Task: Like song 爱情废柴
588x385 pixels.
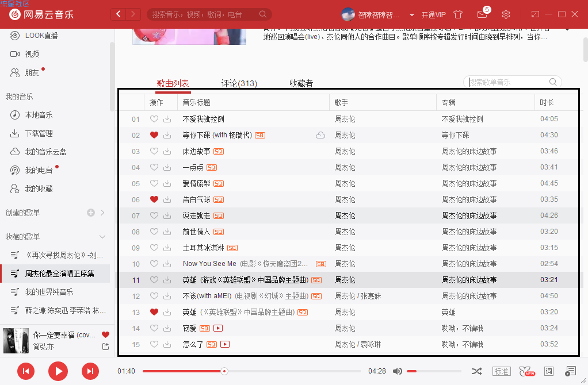Action: coord(154,183)
